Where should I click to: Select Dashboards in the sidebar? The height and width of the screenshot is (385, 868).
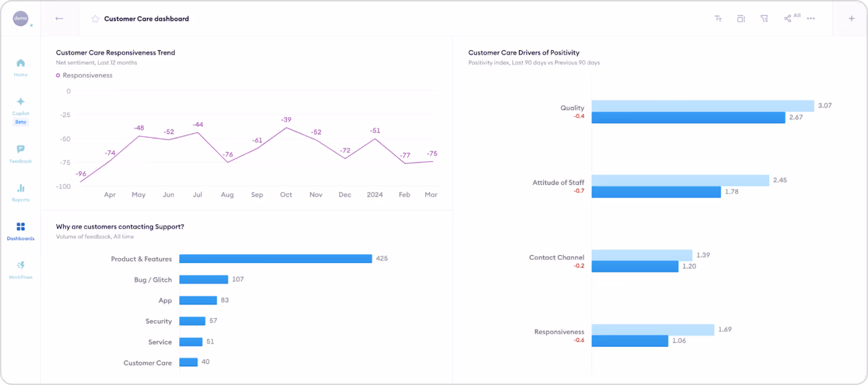[21, 231]
